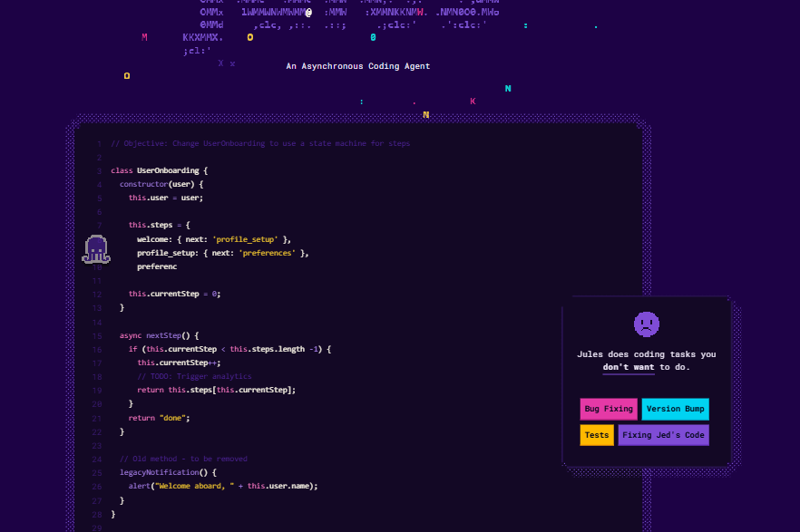This screenshot has height=532, width=800.
Task: Click the 'class UserOnboarding {' line
Action: [x=160, y=170]
